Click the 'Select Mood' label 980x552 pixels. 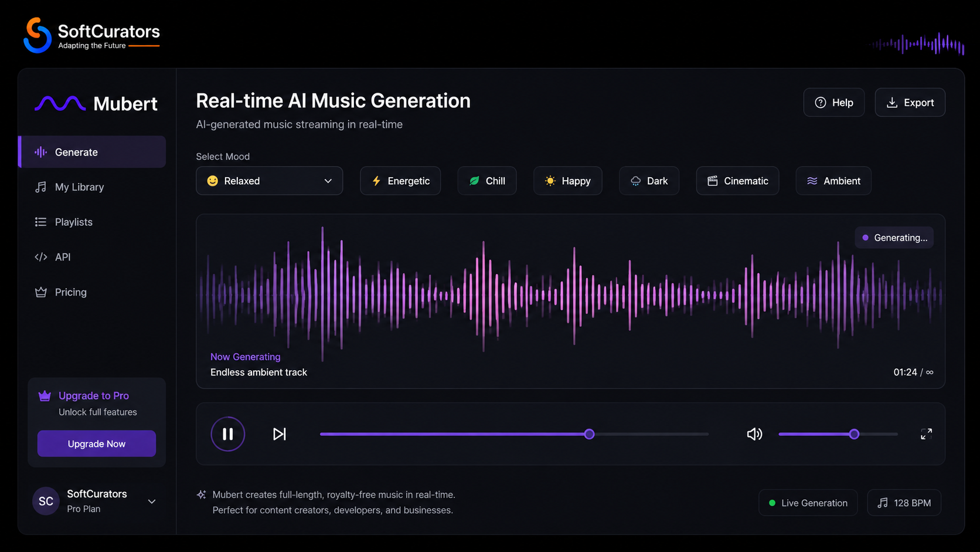[223, 157]
